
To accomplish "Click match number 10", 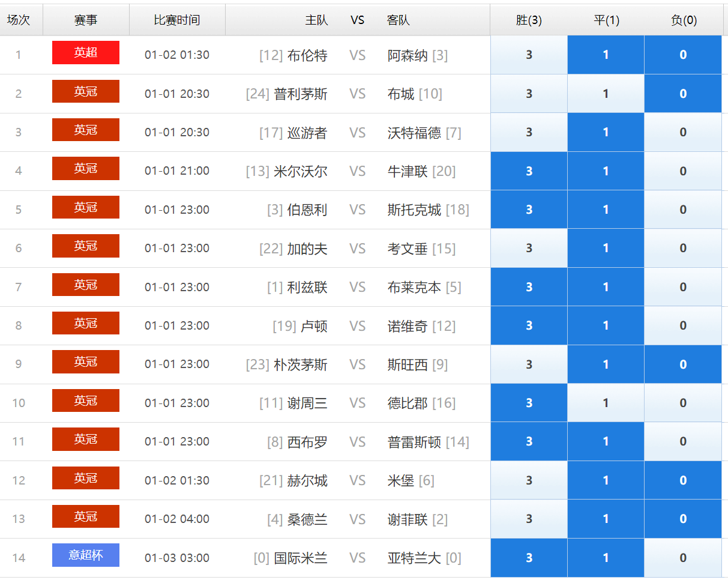I will [19, 403].
